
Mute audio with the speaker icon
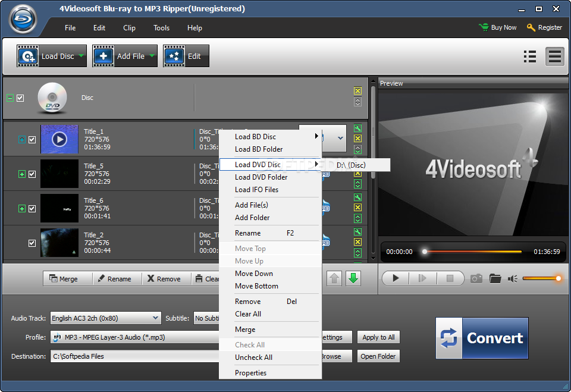512,279
